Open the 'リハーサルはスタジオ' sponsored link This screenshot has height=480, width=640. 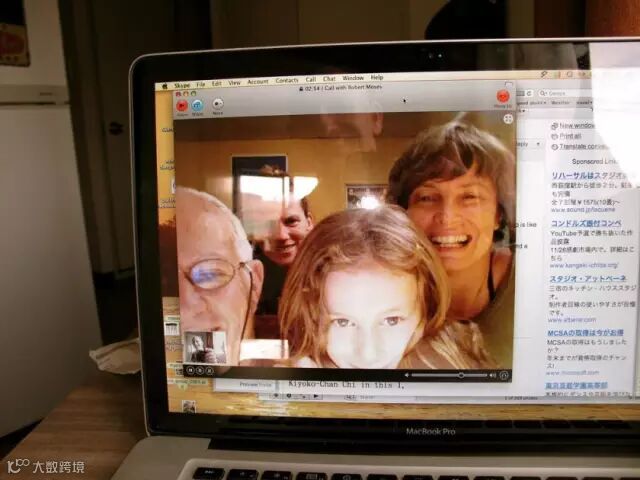tap(590, 176)
